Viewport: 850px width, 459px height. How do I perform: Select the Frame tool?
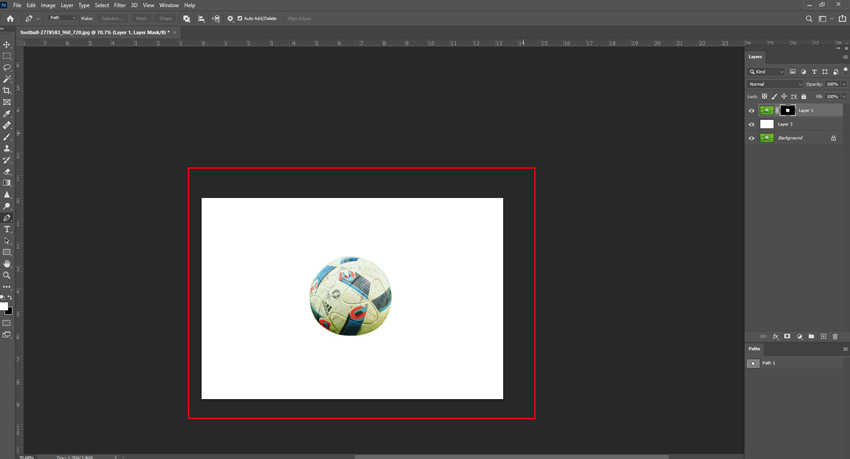[x=7, y=102]
